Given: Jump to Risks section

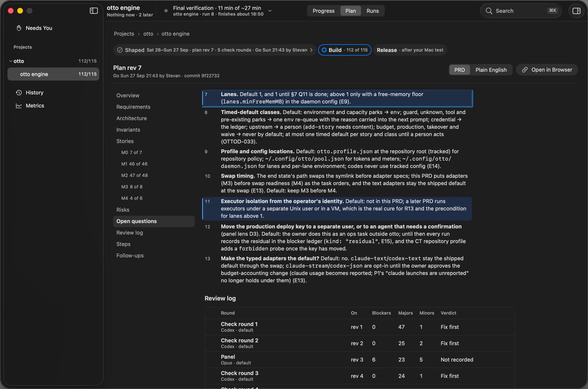Looking at the screenshot, I should (123, 210).
